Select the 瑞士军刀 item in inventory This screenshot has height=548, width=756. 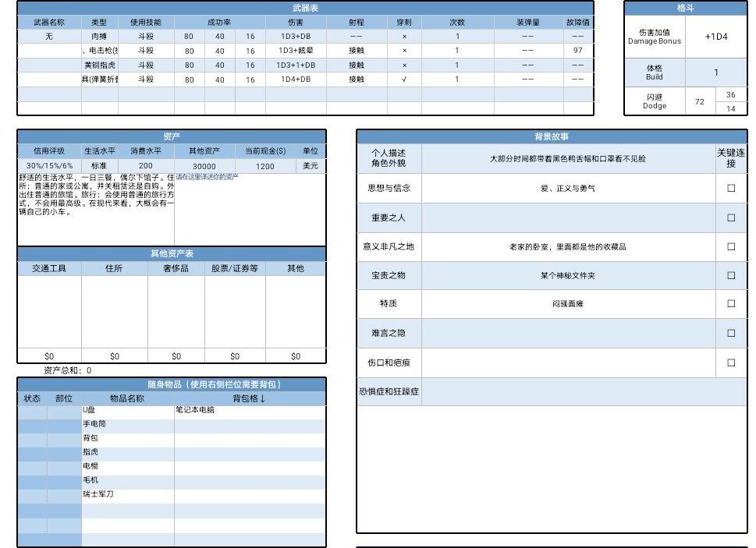(x=127, y=494)
